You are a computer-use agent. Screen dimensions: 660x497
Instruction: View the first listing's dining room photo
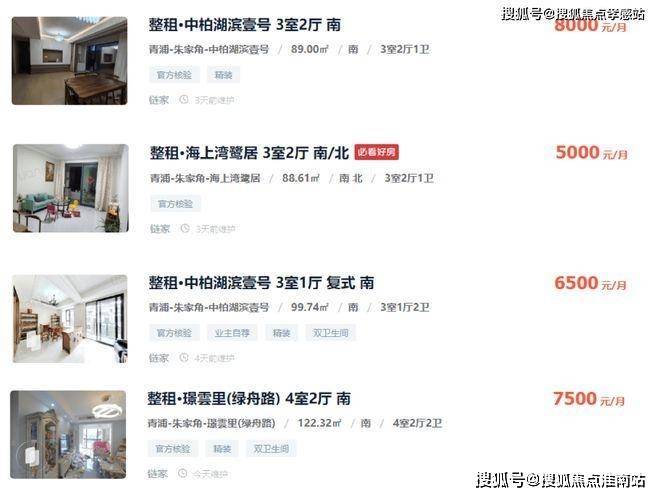(x=69, y=61)
